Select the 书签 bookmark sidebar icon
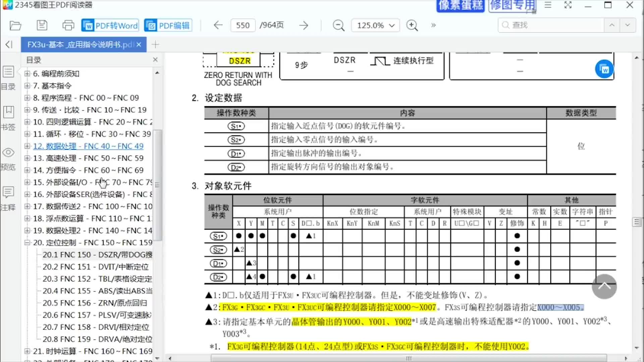 tap(8, 118)
